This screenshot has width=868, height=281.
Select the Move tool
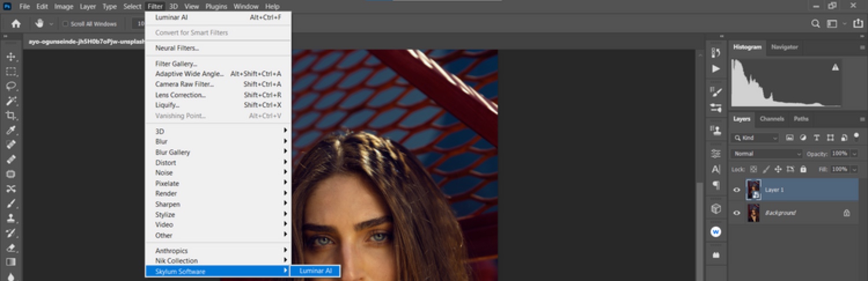(x=11, y=57)
